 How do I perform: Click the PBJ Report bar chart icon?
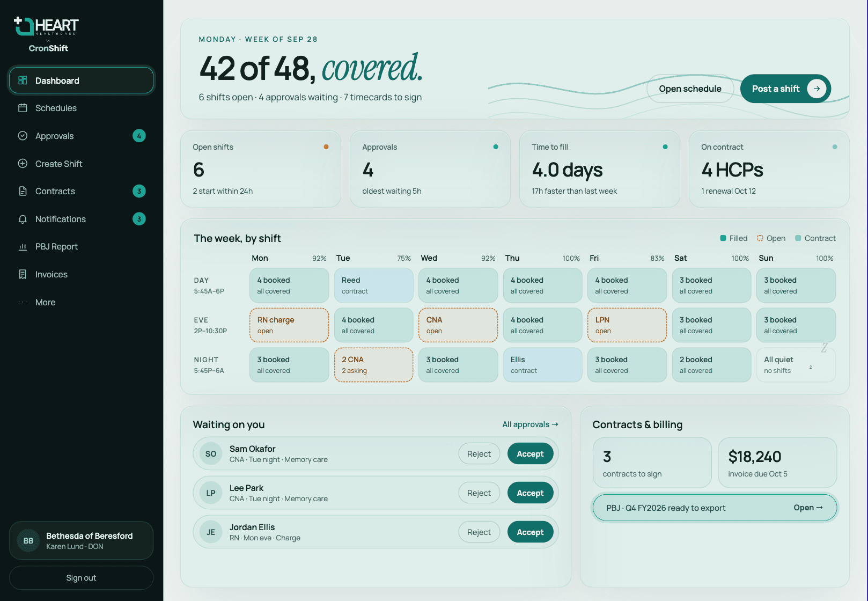23,247
